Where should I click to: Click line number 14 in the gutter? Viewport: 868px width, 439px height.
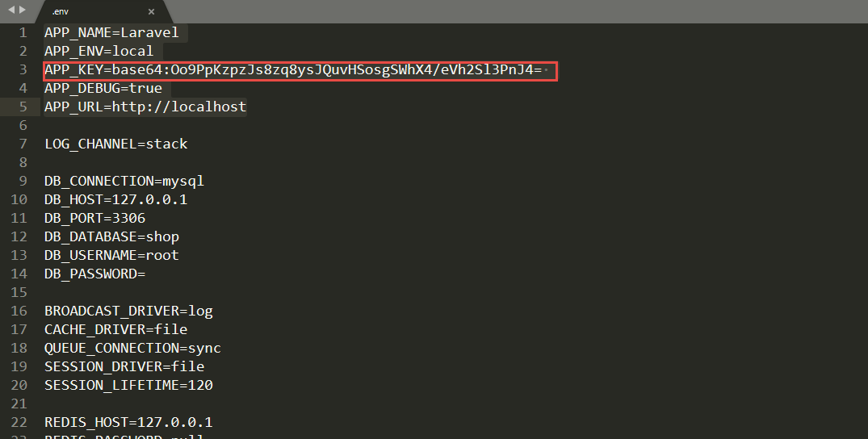click(19, 274)
